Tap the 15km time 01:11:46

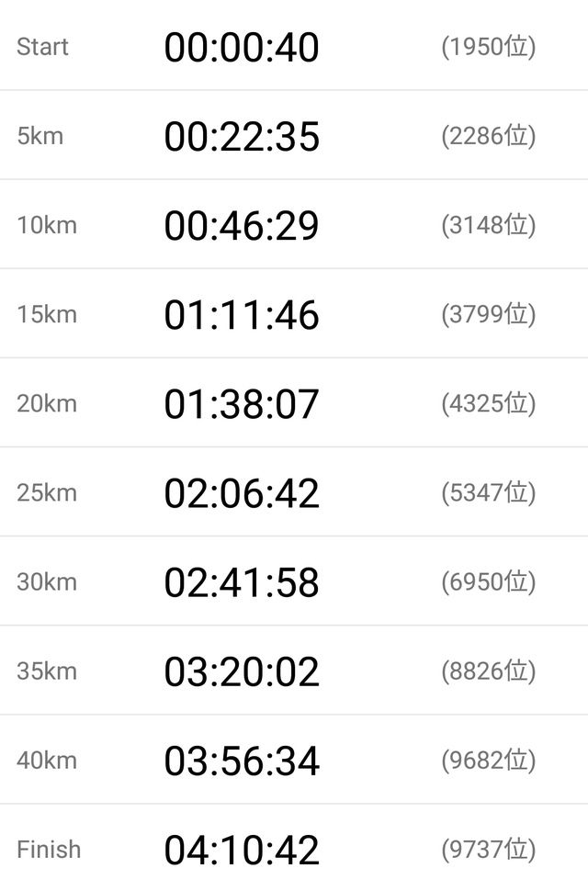click(x=242, y=315)
